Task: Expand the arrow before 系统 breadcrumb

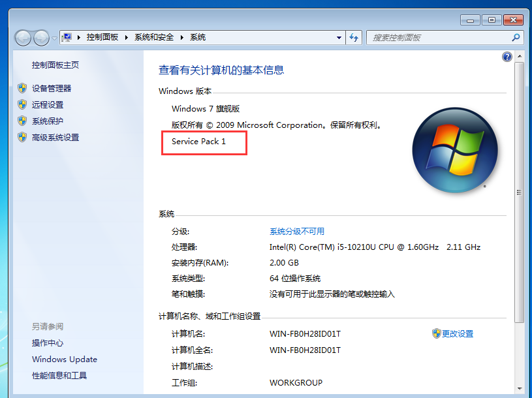Action: [x=182, y=37]
